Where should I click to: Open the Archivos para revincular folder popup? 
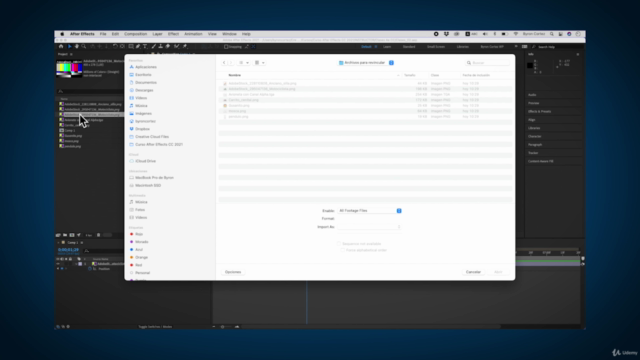pyautogui.click(x=366, y=63)
